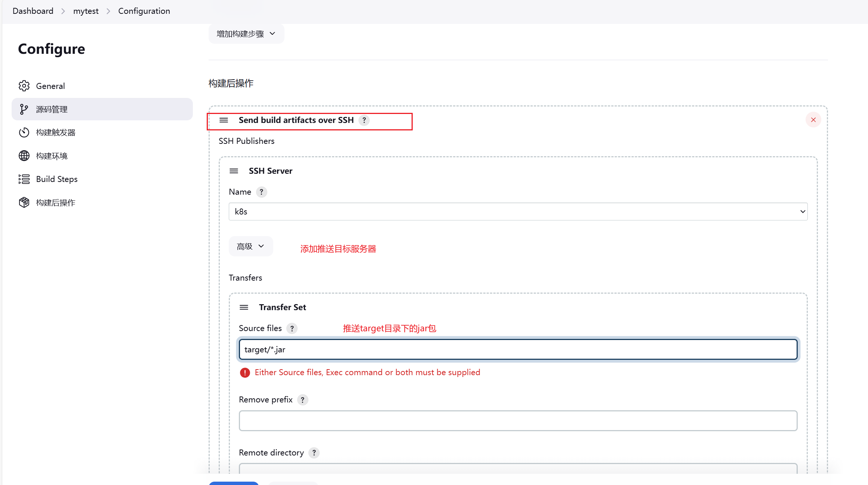The height and width of the screenshot is (485, 868).
Task: Delete the SSH publish step with red X
Action: (x=813, y=120)
